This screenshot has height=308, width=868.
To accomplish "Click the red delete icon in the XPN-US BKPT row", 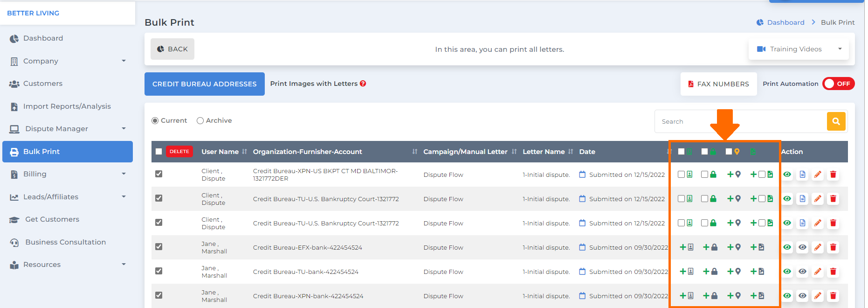I will point(833,175).
